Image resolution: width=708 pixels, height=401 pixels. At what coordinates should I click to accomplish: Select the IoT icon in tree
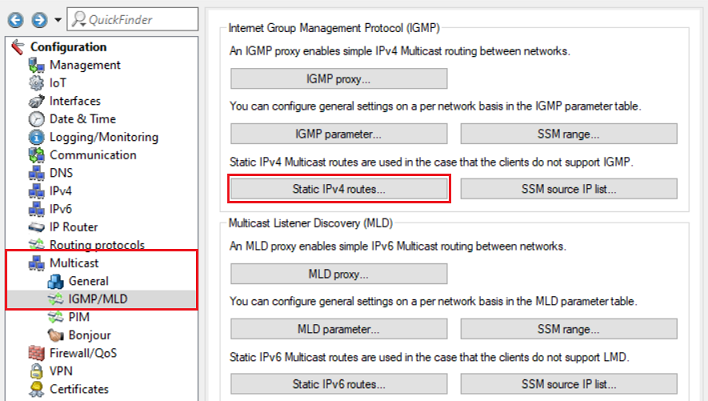pyautogui.click(x=35, y=83)
